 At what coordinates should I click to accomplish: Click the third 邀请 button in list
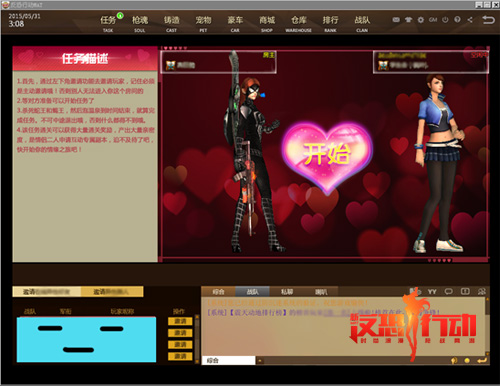coord(180,344)
